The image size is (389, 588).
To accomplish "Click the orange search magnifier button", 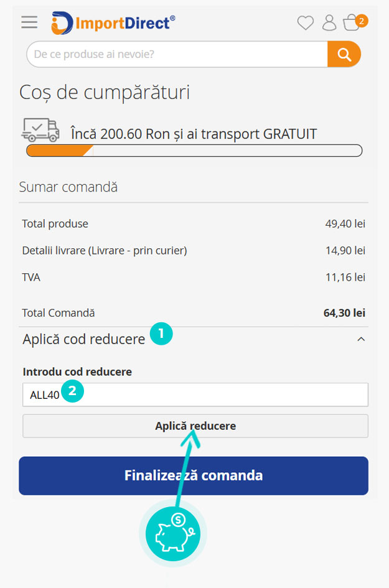I will [x=344, y=54].
